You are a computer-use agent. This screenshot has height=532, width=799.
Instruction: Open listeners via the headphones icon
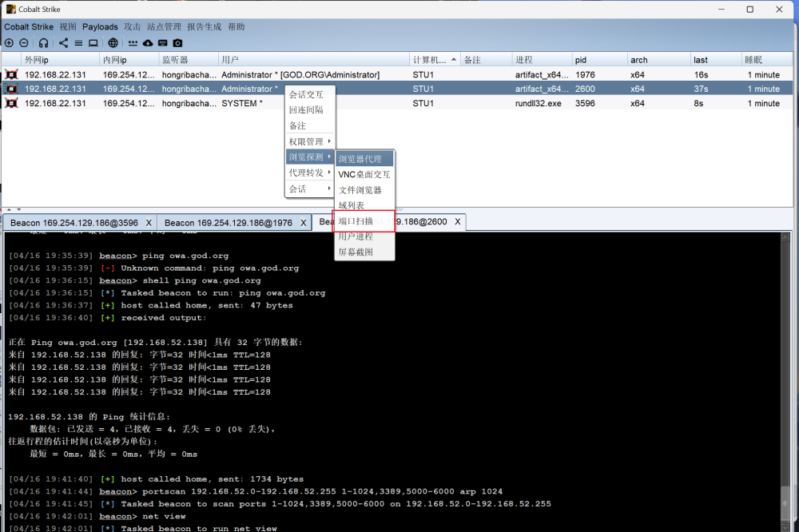(x=43, y=42)
